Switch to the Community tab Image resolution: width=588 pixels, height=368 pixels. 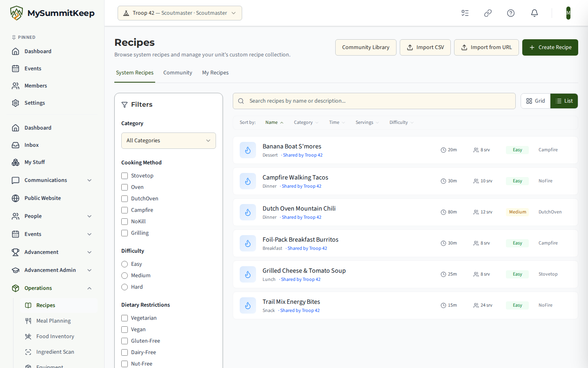(x=178, y=73)
